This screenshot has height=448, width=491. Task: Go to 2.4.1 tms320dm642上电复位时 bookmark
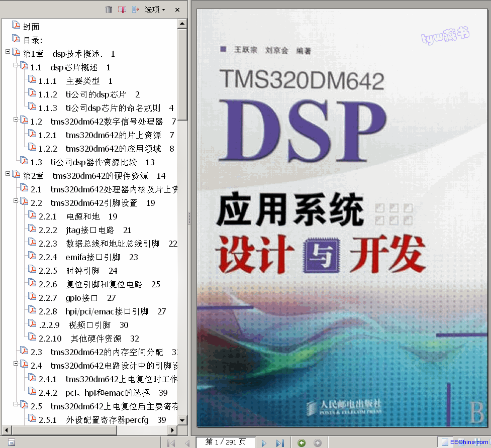click(x=108, y=379)
